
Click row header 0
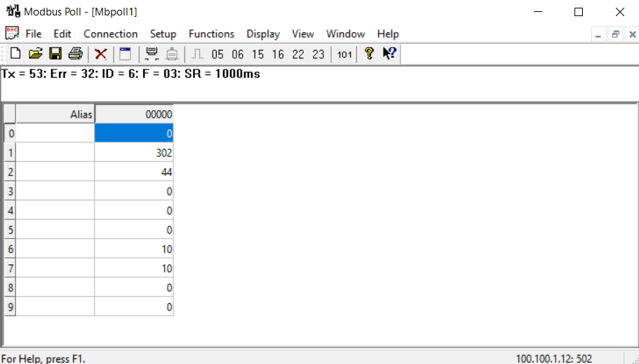point(11,133)
